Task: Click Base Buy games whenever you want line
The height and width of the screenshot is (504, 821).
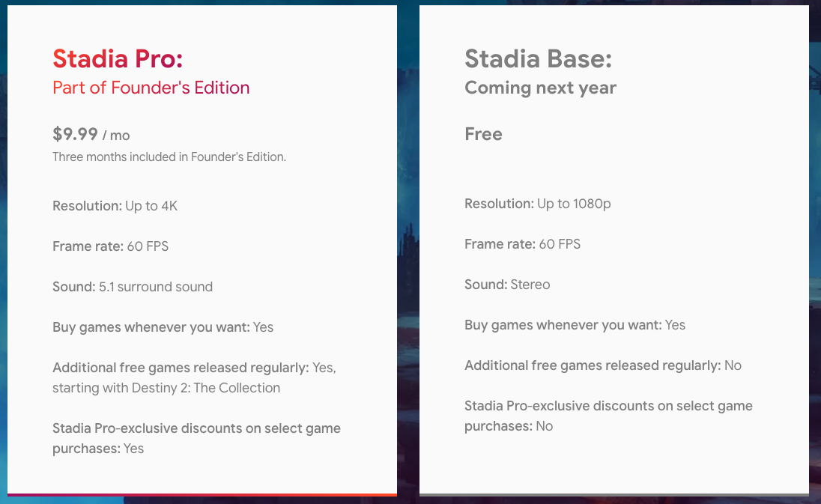Action: pyautogui.click(x=575, y=325)
